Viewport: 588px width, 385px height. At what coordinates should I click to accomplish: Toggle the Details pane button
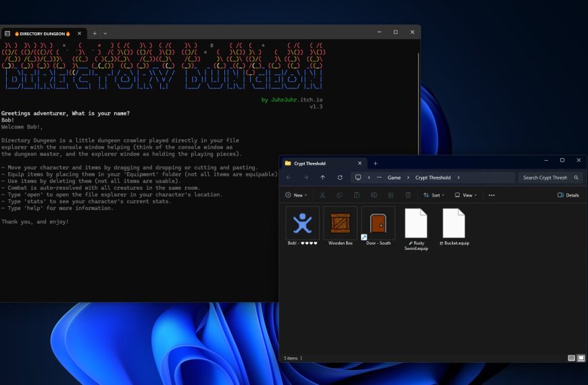(x=568, y=195)
